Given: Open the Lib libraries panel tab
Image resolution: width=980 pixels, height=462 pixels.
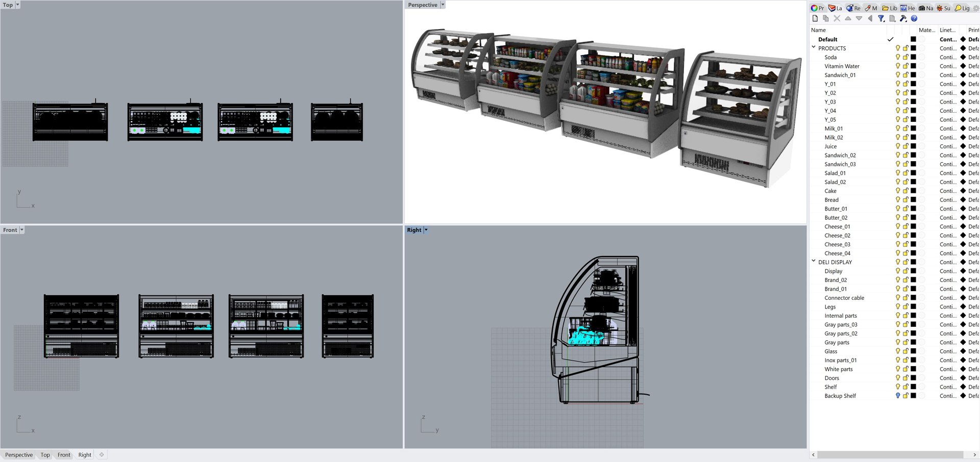Looking at the screenshot, I should pyautogui.click(x=890, y=8).
